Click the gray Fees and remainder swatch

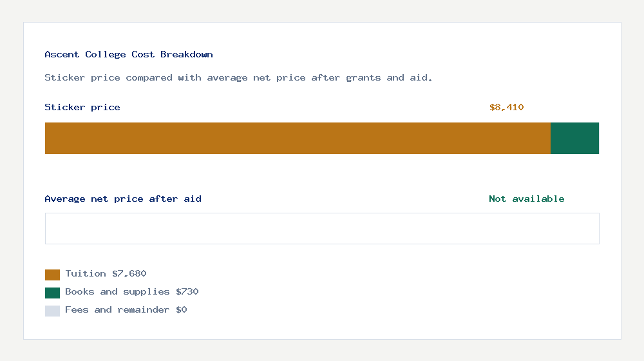(x=52, y=311)
